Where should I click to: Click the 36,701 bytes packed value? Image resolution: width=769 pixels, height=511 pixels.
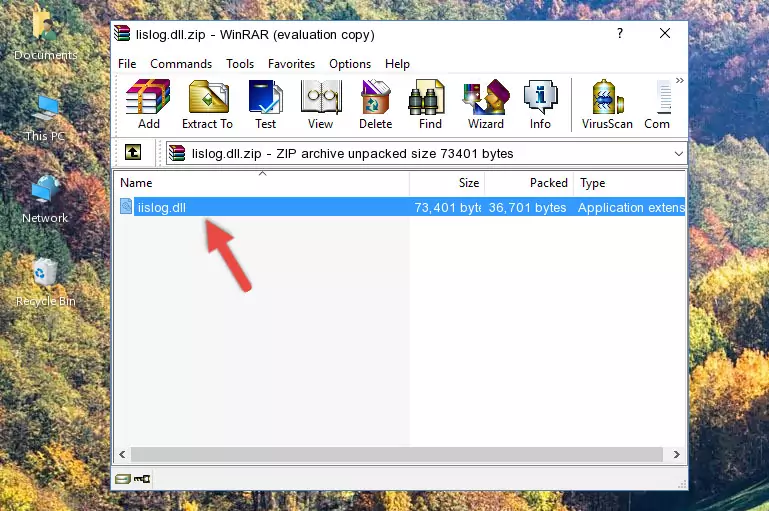point(527,207)
